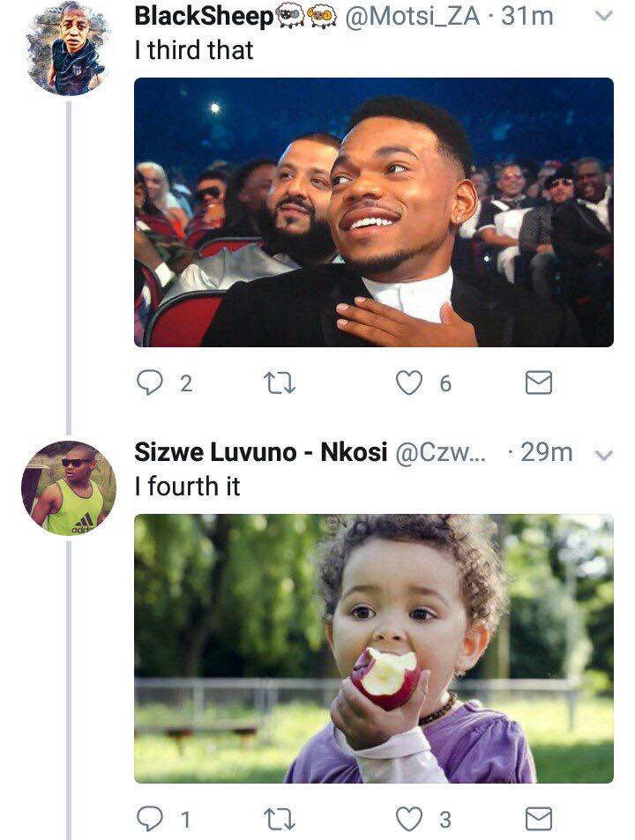Like BlackSheep's tweet with 6 likes
Screen dimensions: 635x840
point(409,383)
